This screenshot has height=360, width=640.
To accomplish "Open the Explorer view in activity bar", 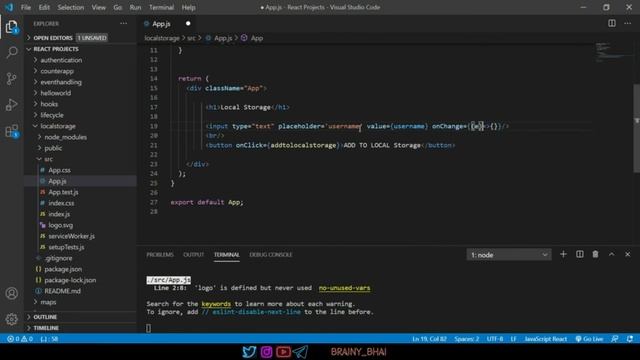I will (x=11, y=27).
